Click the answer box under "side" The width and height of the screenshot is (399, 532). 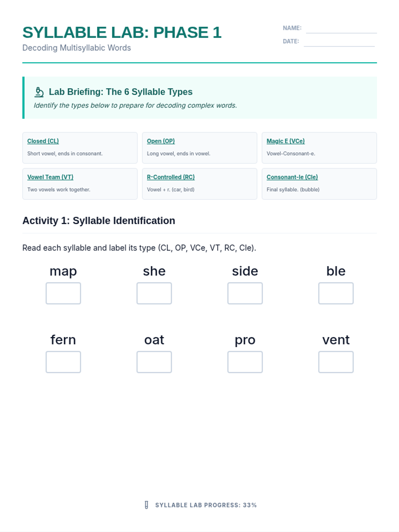pos(245,293)
